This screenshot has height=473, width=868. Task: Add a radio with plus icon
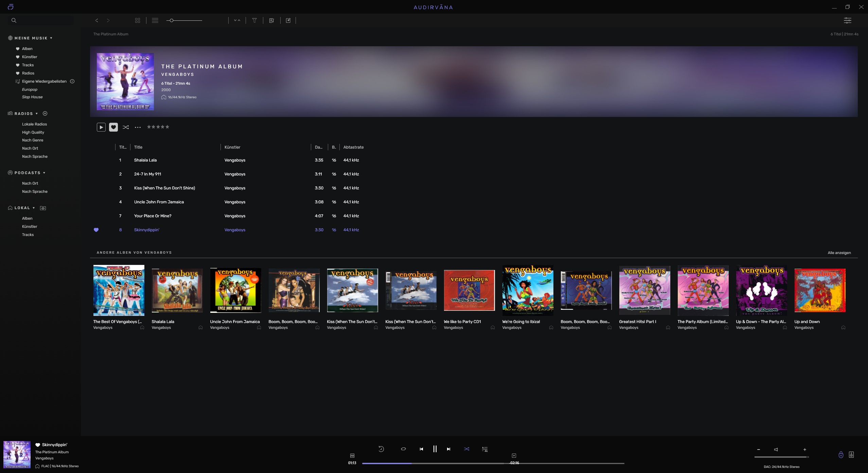pos(45,114)
